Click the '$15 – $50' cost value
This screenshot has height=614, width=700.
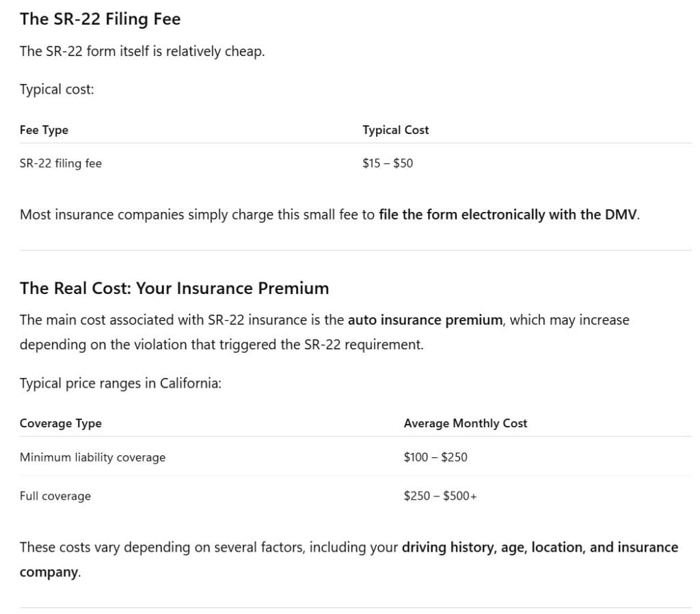coord(388,163)
